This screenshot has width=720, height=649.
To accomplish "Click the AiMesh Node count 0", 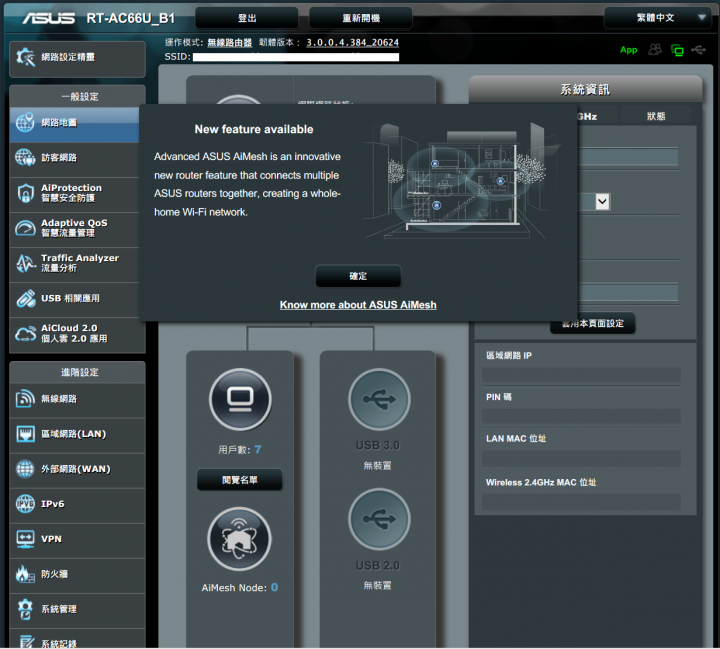I will (x=274, y=587).
